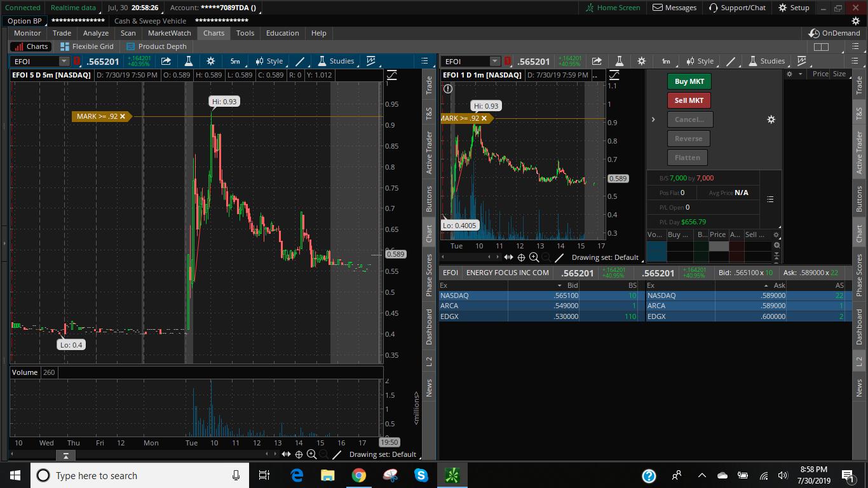
Task: Click the list icon beside the P/L Open row
Action: (770, 199)
